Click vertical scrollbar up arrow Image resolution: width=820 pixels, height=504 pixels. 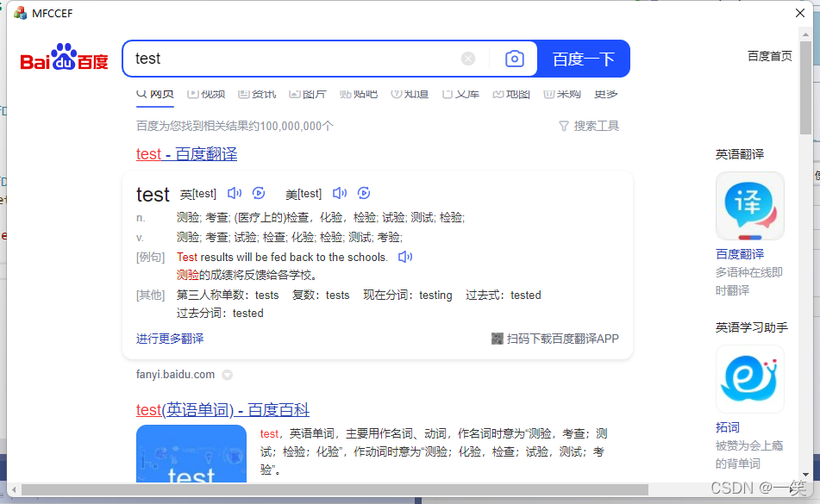(x=805, y=34)
